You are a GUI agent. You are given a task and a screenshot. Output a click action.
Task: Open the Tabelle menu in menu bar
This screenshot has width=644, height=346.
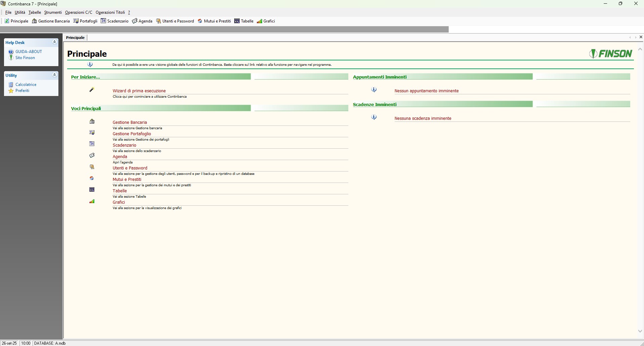tap(35, 12)
